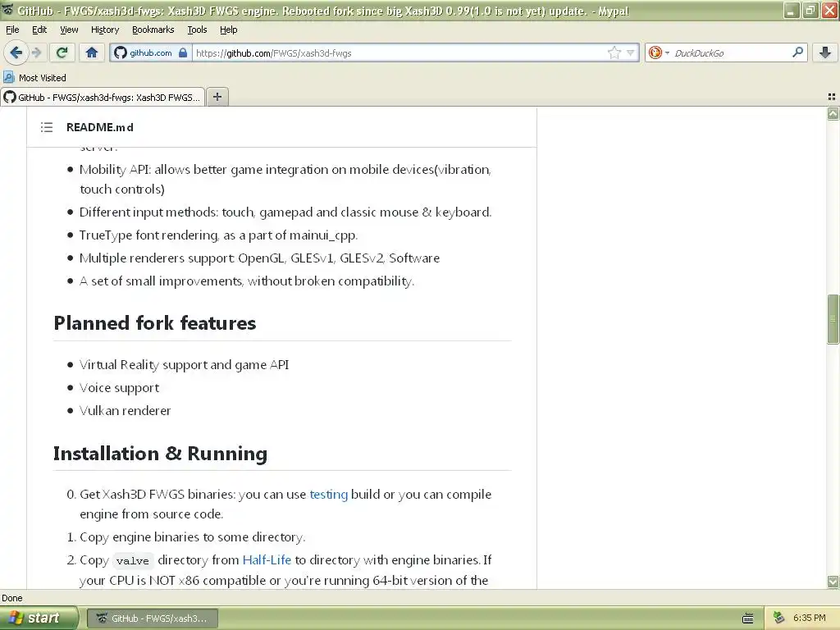
Task: Open the Help menu
Action: [228, 30]
